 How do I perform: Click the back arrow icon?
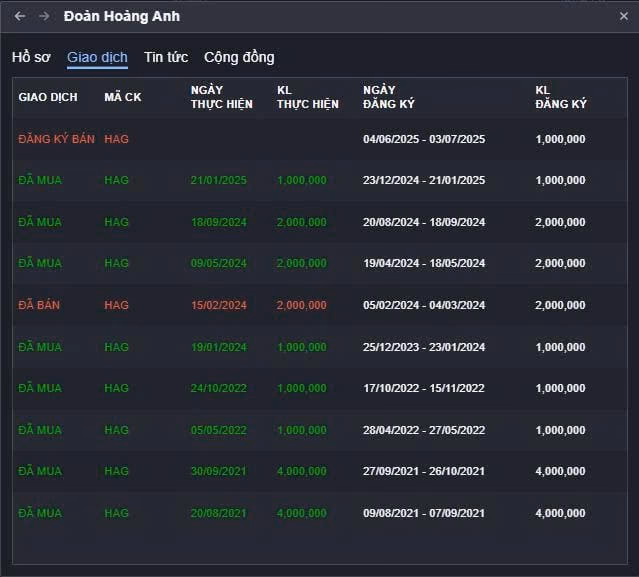click(20, 16)
